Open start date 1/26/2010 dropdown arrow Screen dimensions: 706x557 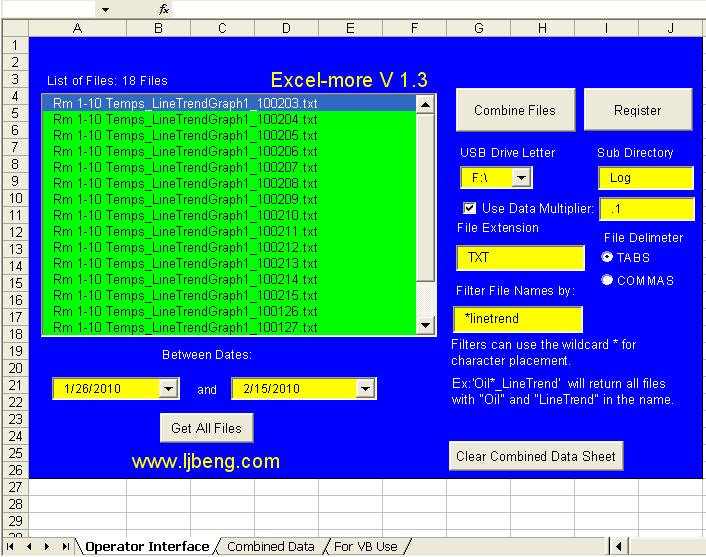click(169, 388)
